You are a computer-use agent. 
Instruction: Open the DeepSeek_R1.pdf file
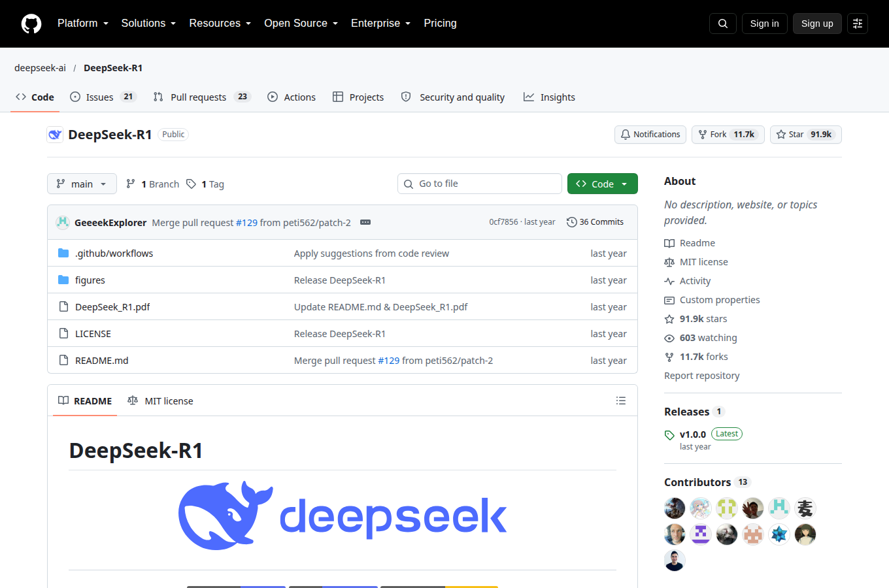point(112,307)
